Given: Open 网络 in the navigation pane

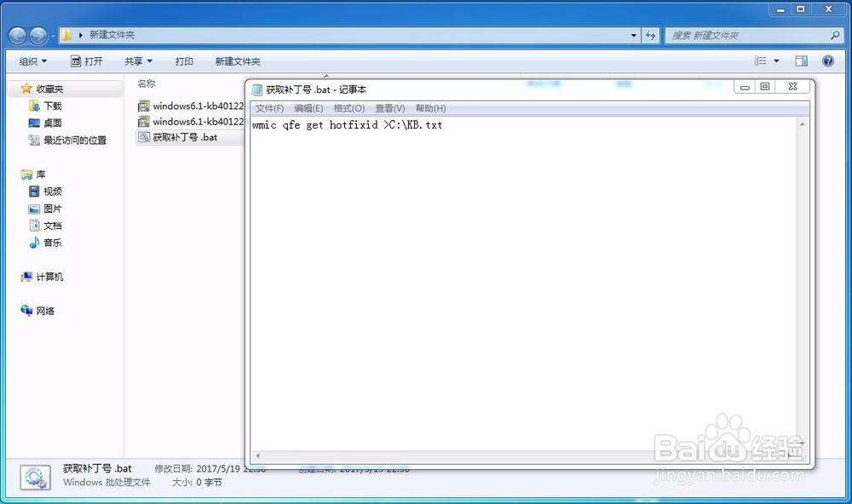Looking at the screenshot, I should pos(41,311).
